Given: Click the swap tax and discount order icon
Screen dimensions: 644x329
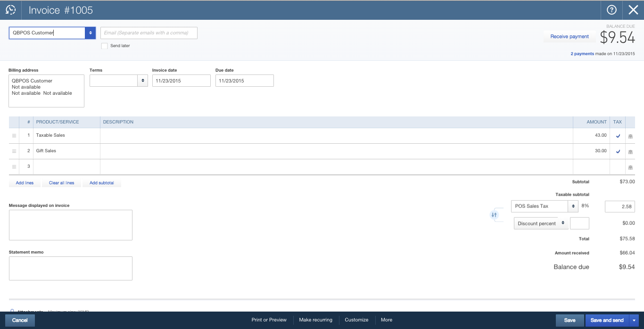Looking at the screenshot, I should pos(494,215).
